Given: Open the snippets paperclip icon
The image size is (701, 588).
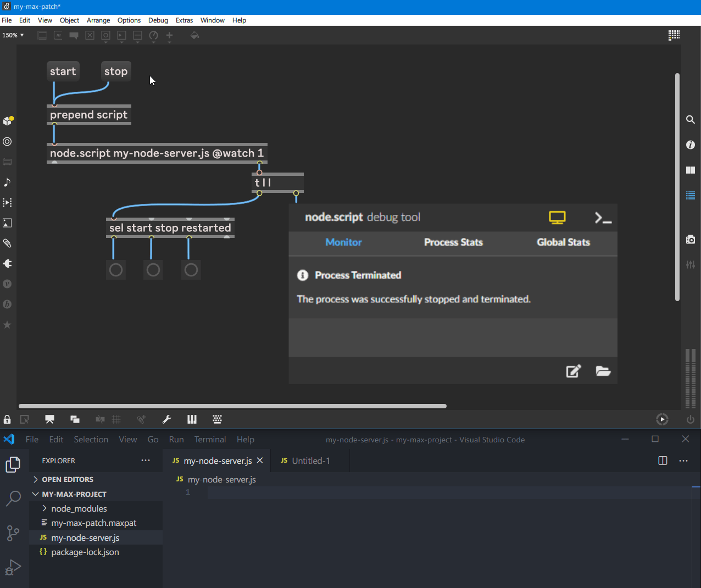Looking at the screenshot, I should [7, 243].
